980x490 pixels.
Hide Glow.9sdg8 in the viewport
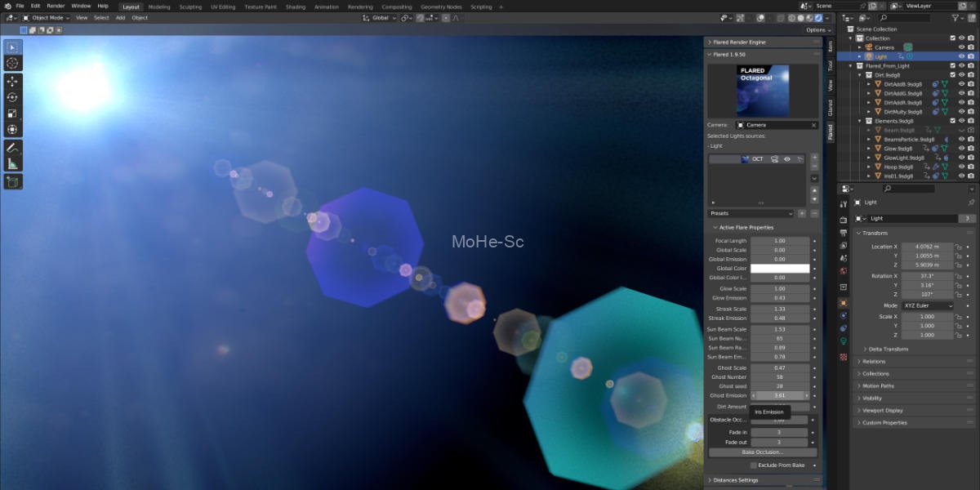[x=962, y=149]
